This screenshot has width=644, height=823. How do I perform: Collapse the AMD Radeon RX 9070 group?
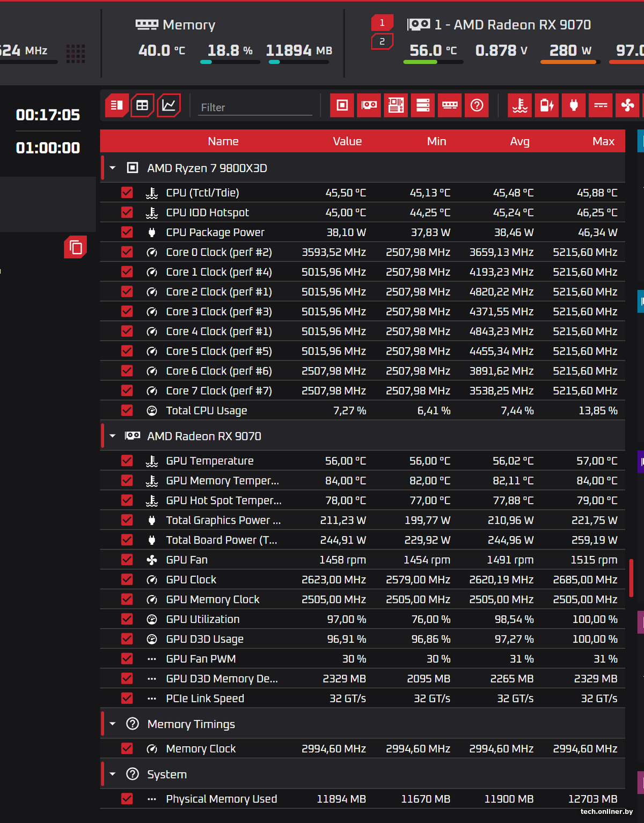click(113, 436)
